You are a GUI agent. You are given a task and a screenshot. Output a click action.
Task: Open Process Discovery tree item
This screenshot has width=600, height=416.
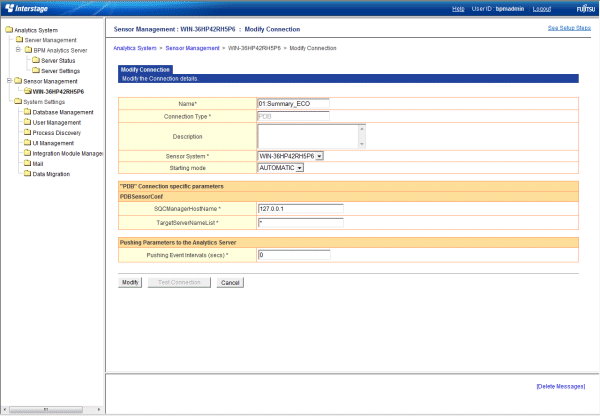tap(57, 133)
